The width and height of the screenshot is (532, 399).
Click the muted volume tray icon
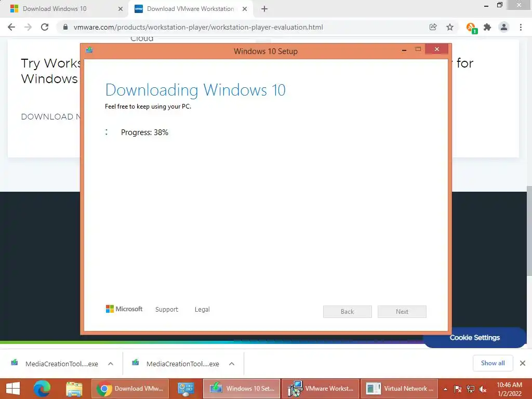coord(483,389)
